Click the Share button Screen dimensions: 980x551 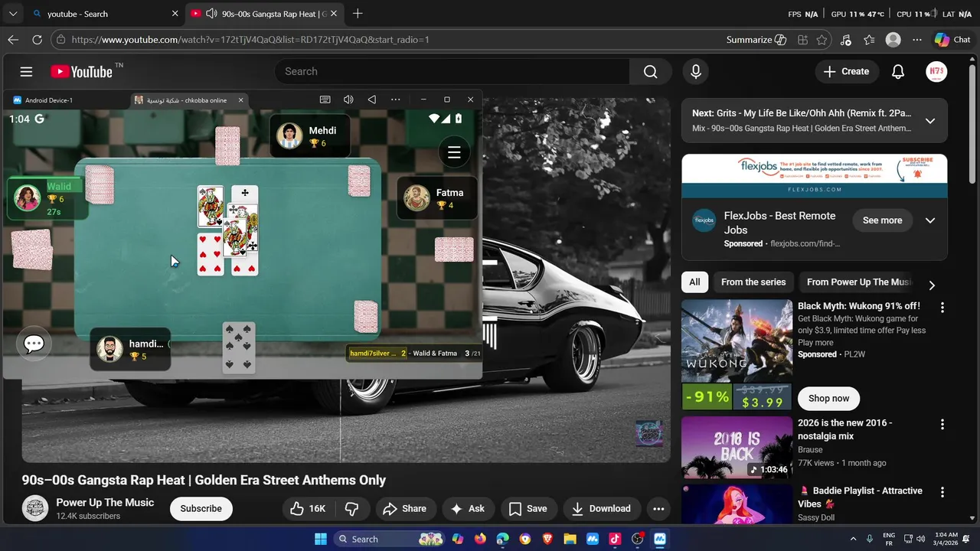click(x=404, y=509)
